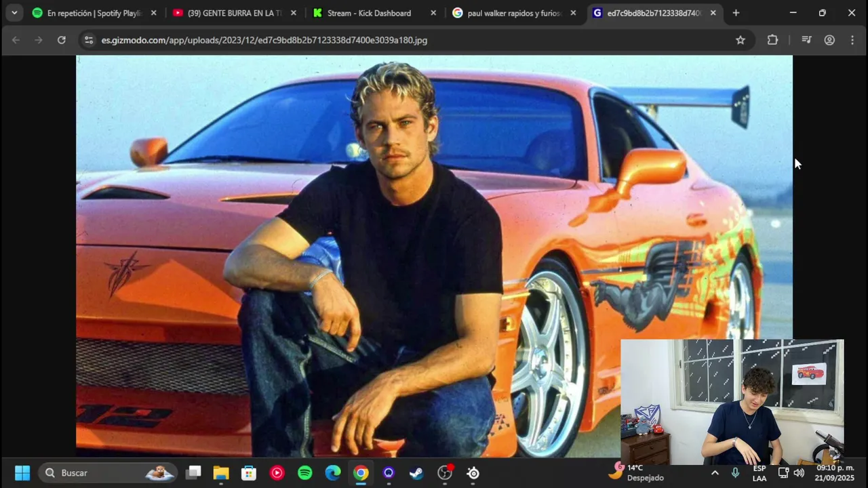Click the Buscar taskbar search box
Viewport: 868px width, 488px height.
pyautogui.click(x=108, y=472)
